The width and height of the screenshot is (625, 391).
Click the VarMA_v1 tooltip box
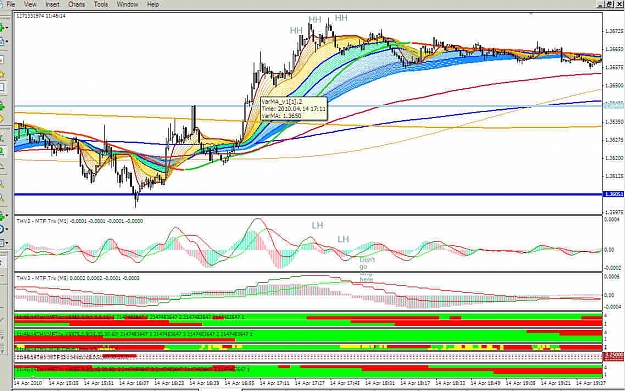click(x=293, y=109)
